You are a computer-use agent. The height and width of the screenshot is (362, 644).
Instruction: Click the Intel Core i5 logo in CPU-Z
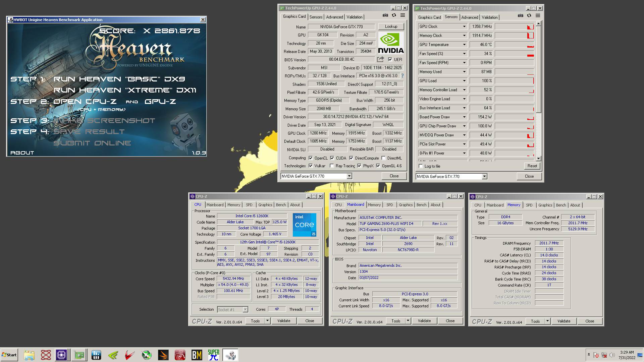click(305, 225)
